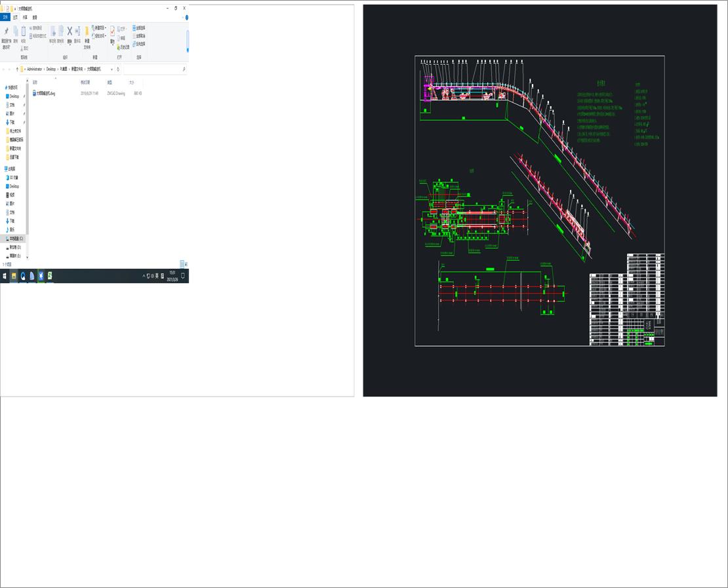Select Quick access in navigation pane
The height and width of the screenshot is (588, 728).
(11, 87)
